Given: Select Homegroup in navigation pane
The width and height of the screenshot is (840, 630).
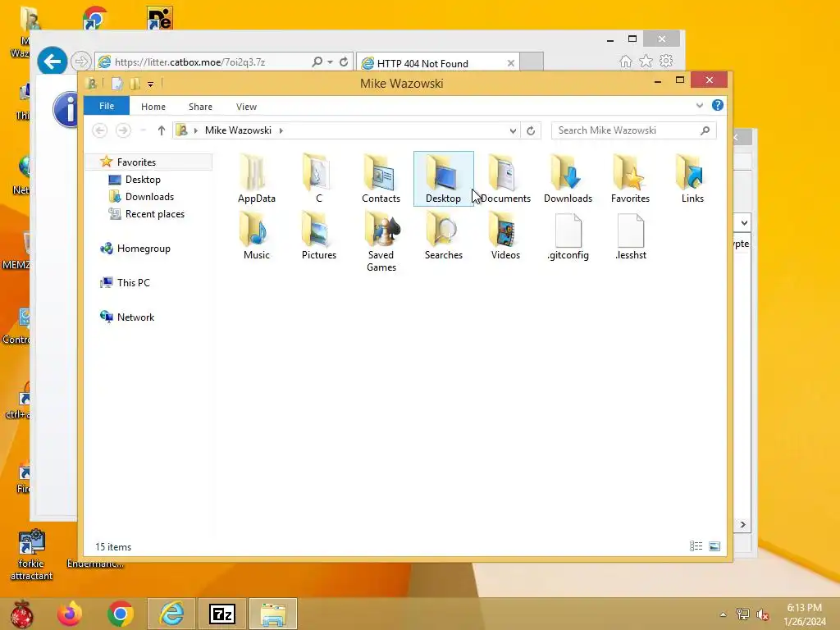Looking at the screenshot, I should 144,249.
